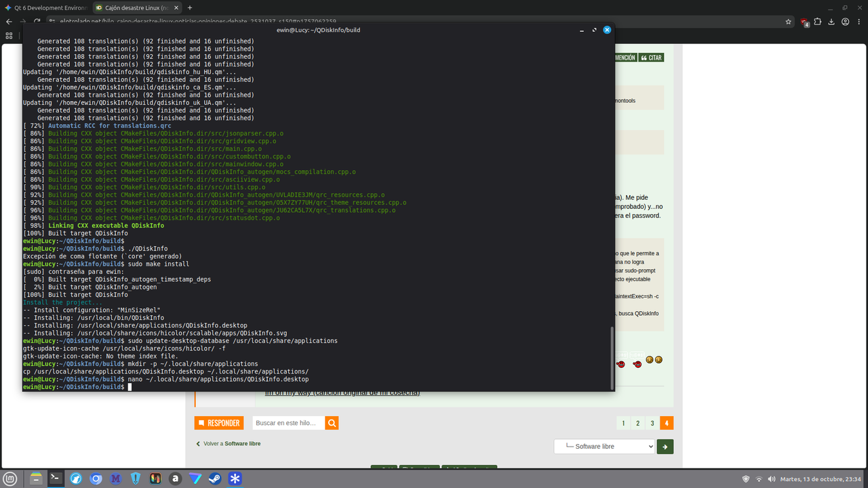
Task: Switch to the Qt 6 Development Environment tab
Action: pos(45,7)
